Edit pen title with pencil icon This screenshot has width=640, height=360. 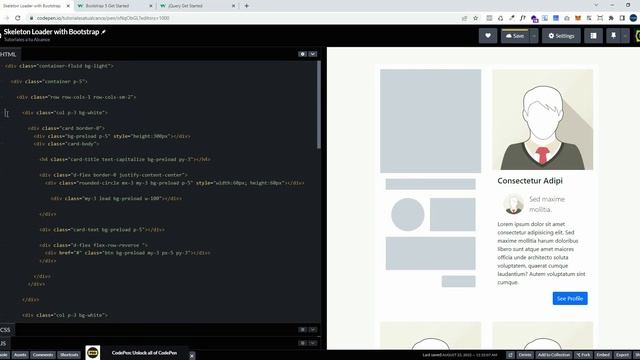[103, 32]
